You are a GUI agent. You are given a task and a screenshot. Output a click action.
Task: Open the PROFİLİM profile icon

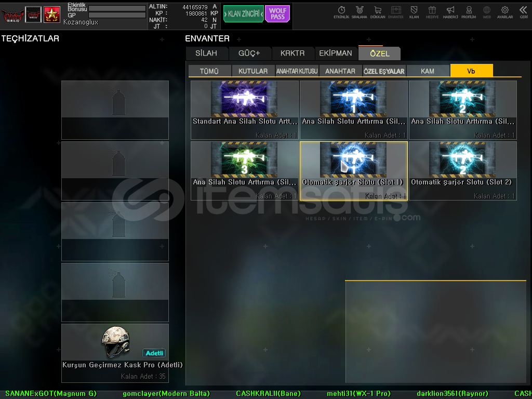point(469,12)
